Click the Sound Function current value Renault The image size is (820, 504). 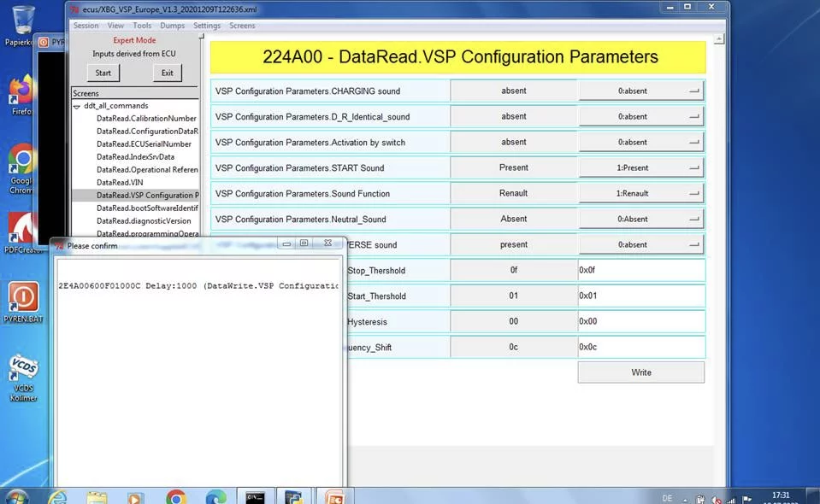(x=514, y=193)
